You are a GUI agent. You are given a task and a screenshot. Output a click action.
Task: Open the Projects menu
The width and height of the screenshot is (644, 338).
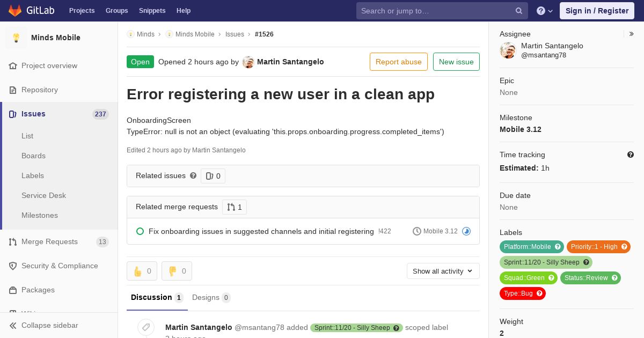coord(82,11)
